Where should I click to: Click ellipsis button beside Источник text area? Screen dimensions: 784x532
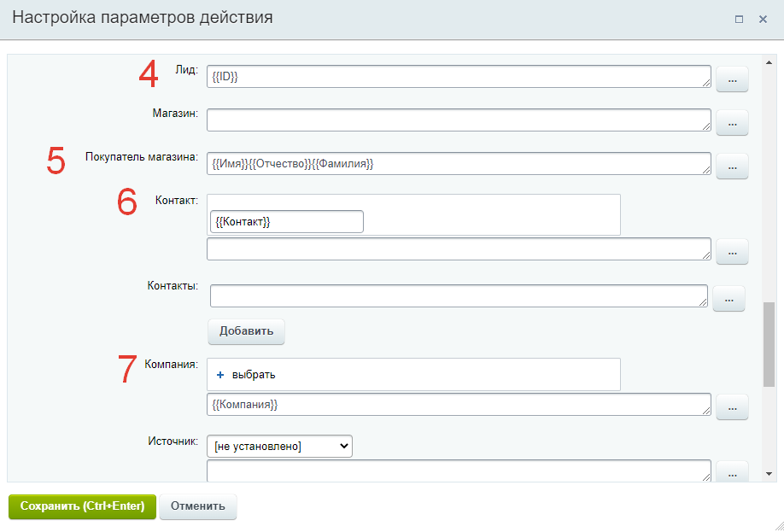point(731,471)
